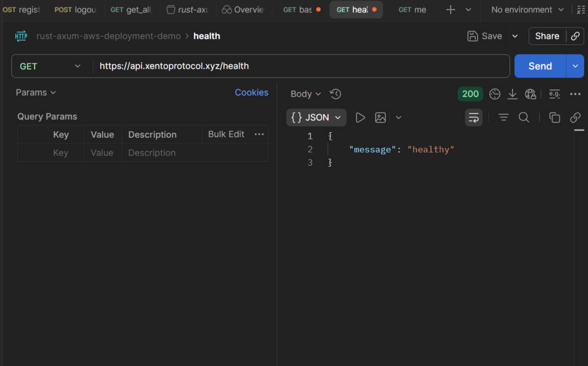Expand the Params section dropdown
588x366 pixels.
tap(36, 92)
